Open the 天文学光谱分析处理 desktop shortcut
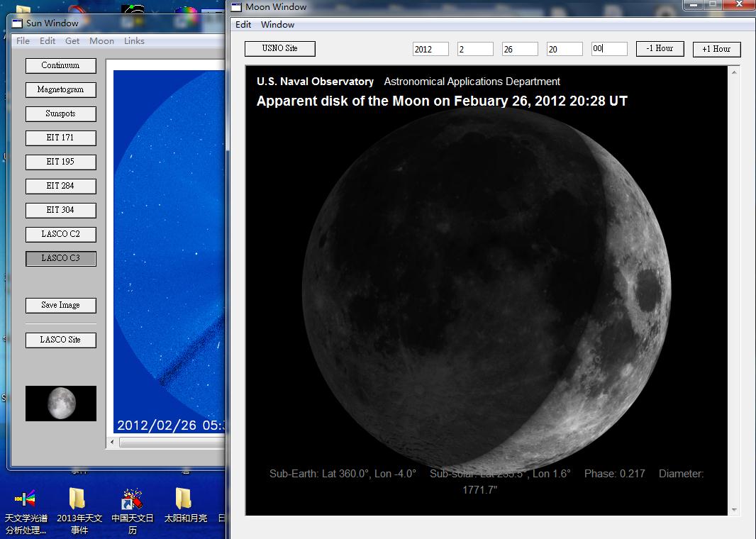 click(x=26, y=511)
